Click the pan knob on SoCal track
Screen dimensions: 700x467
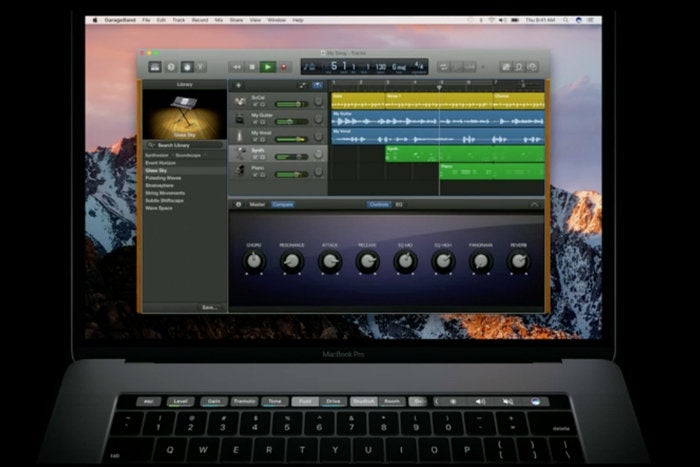pos(318,102)
